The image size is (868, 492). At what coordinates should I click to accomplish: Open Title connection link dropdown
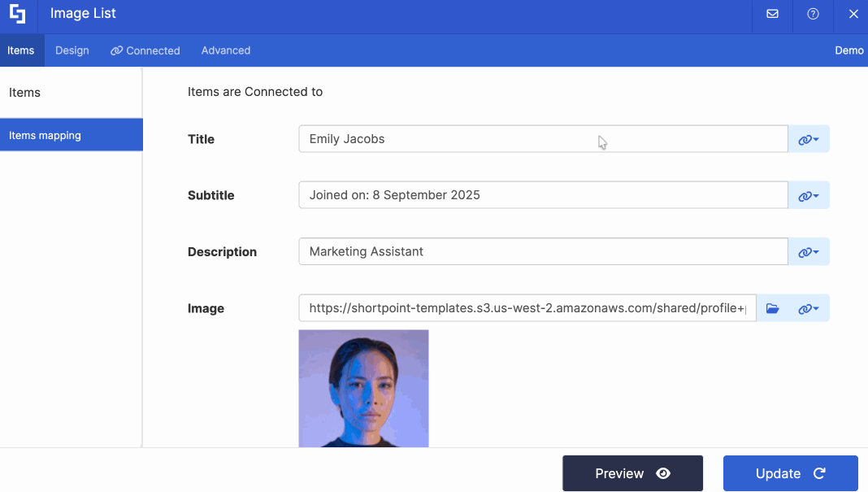point(808,139)
